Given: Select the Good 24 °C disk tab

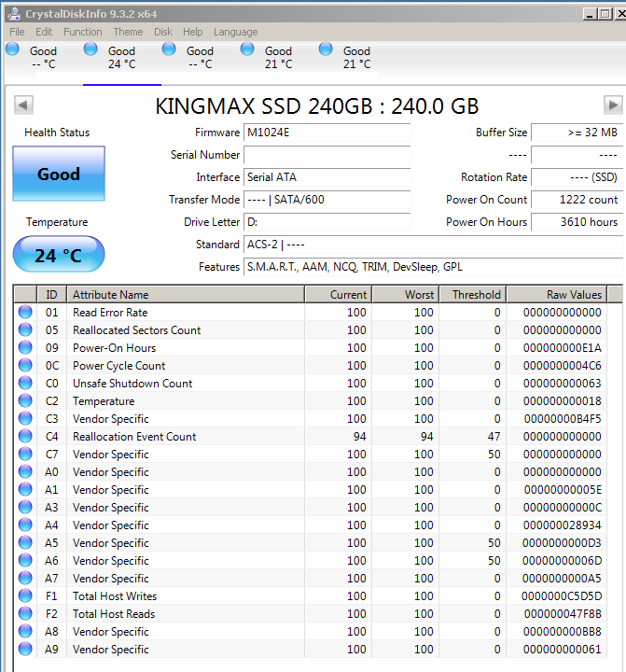Looking at the screenshot, I should pyautogui.click(x=121, y=58).
